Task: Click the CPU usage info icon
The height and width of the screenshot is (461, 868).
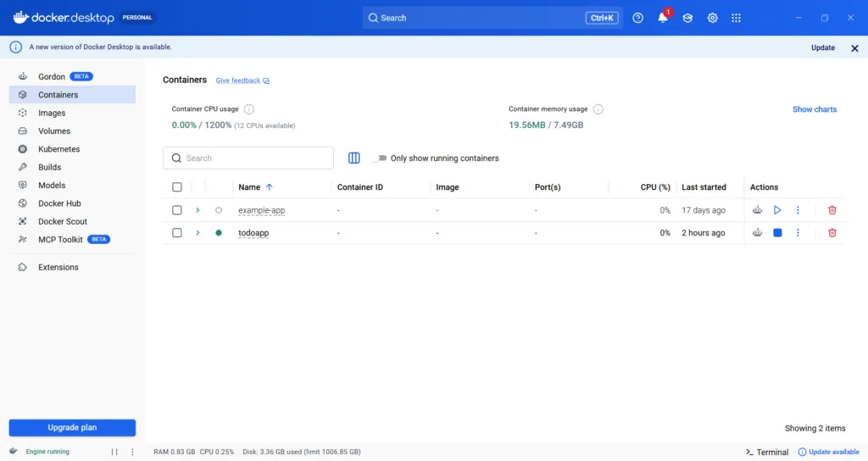Action: pos(249,109)
